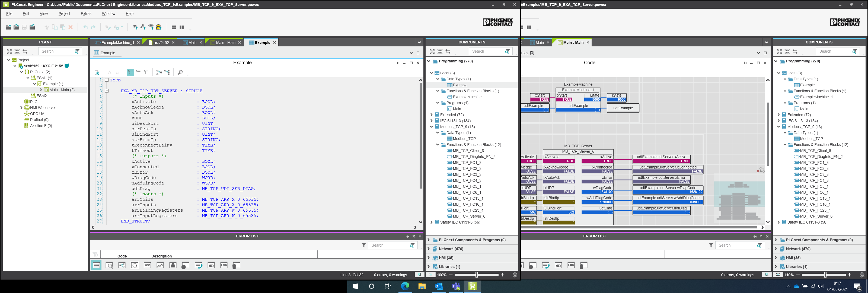Click the Cross References icon in bottom bar
The image size is (868, 293).
pyautogui.click(x=122, y=265)
